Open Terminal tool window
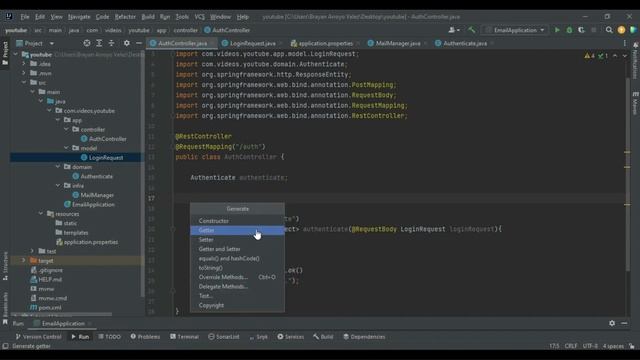This screenshot has height=360, width=640. 184,337
